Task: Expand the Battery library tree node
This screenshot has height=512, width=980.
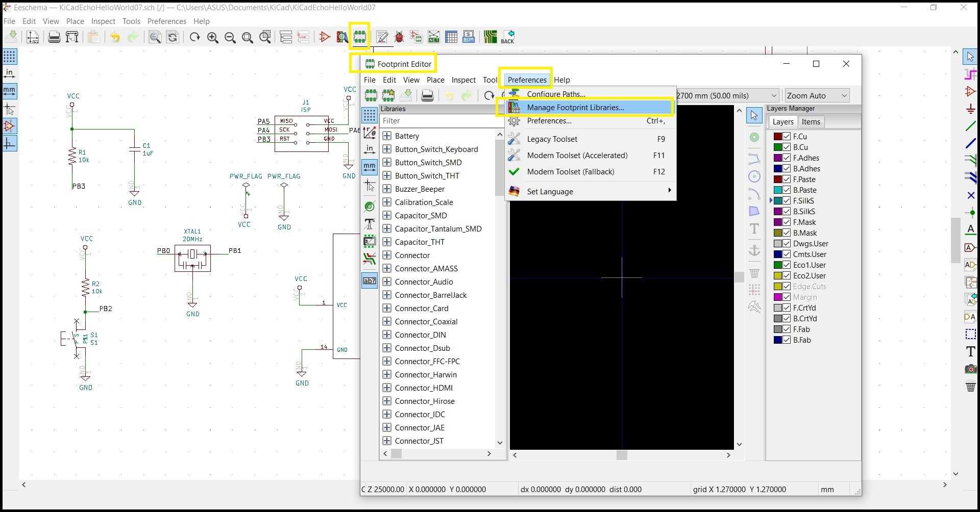Action: 387,136
